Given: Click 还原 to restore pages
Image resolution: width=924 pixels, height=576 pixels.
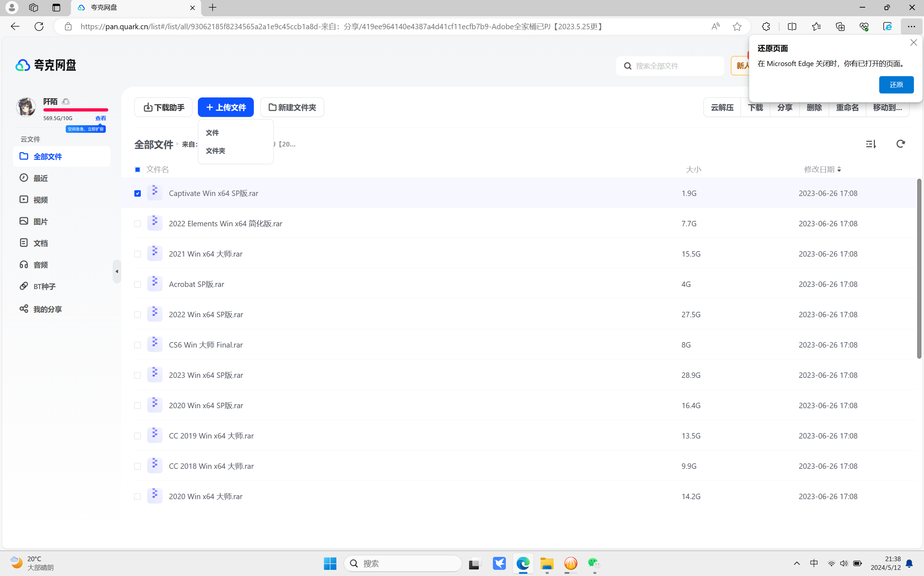Looking at the screenshot, I should tap(896, 84).
